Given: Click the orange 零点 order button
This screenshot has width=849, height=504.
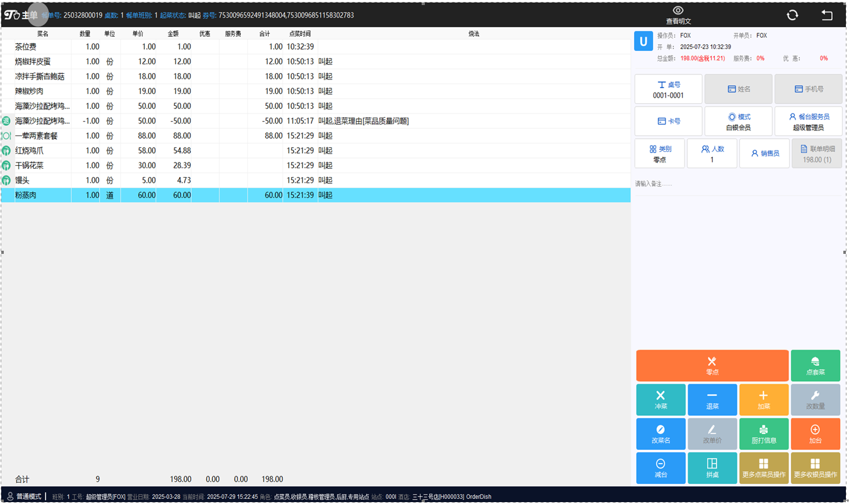Looking at the screenshot, I should click(x=712, y=365).
